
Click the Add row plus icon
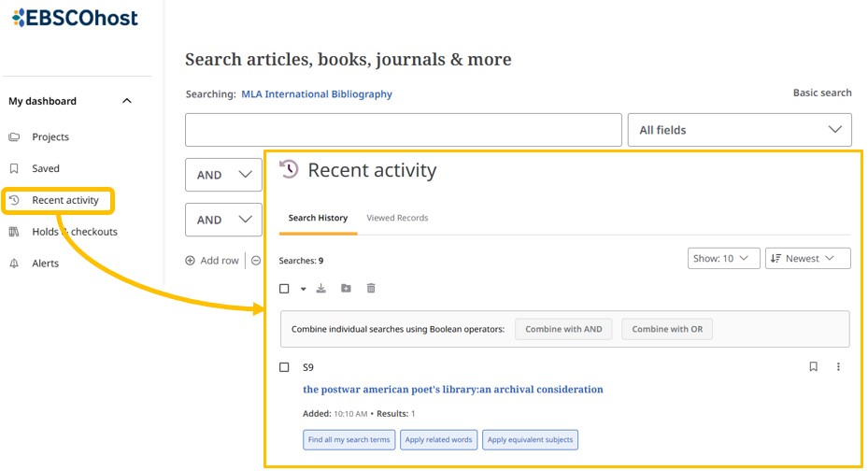click(191, 261)
